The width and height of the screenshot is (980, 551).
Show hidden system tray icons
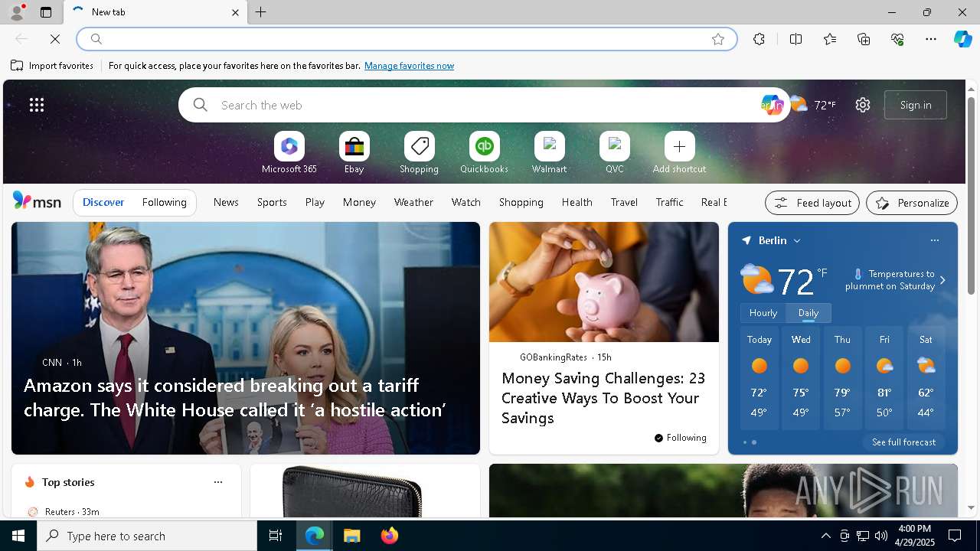click(825, 536)
